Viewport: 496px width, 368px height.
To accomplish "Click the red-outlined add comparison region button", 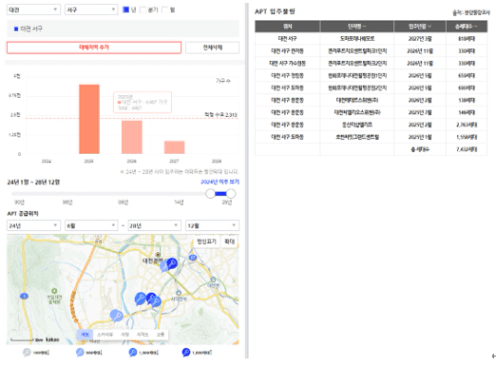I will [x=94, y=47].
